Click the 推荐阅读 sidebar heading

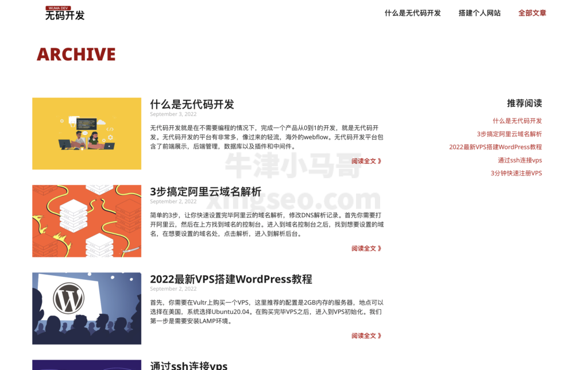pos(524,103)
